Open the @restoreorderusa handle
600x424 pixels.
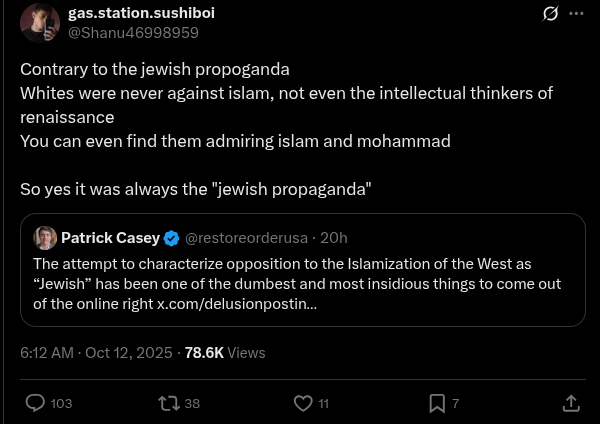[246, 238]
